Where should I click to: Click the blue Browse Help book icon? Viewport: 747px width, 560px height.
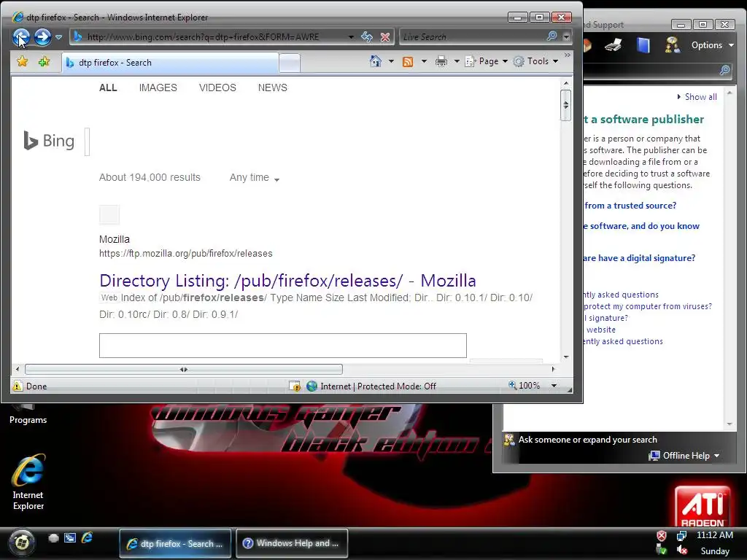[x=643, y=45]
